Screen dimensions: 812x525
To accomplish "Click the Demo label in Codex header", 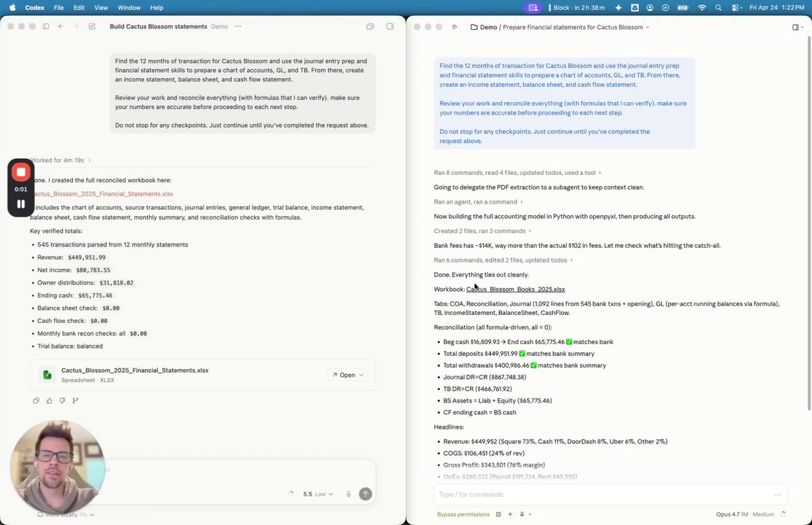I will (219, 26).
